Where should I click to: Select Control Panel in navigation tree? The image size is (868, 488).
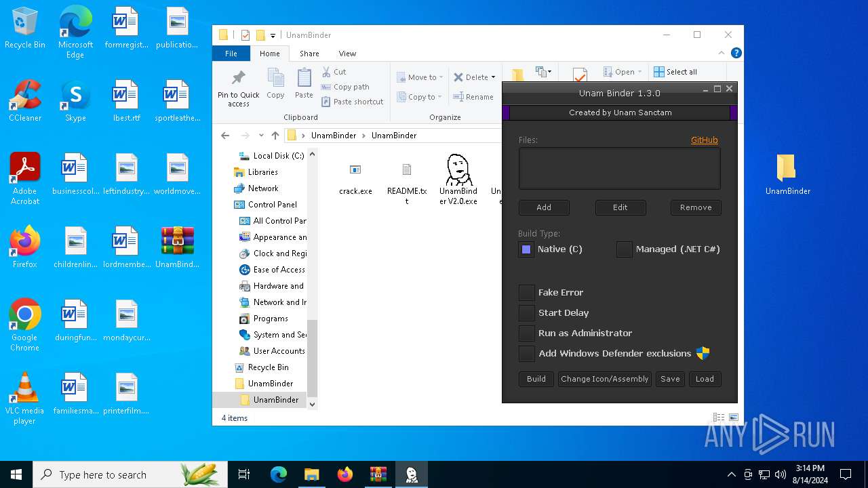[272, 205]
